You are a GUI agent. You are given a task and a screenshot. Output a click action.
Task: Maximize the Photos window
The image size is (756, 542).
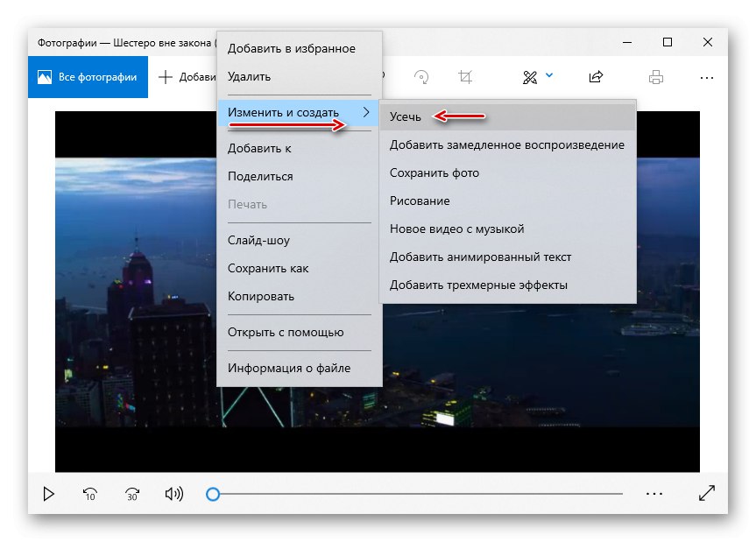(x=668, y=42)
